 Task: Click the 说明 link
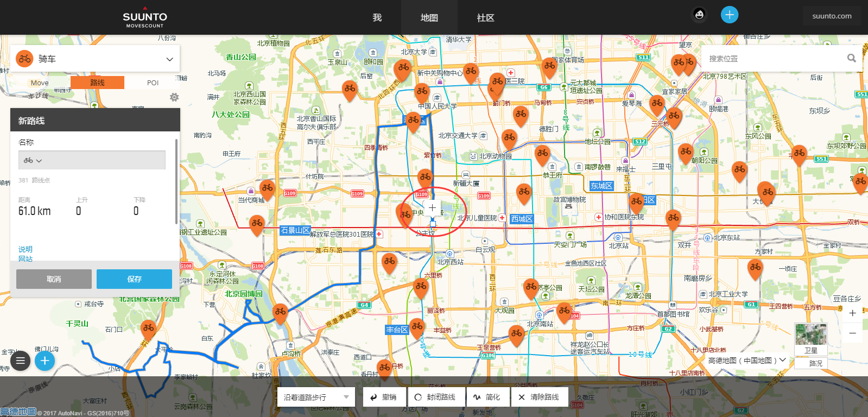tap(26, 249)
